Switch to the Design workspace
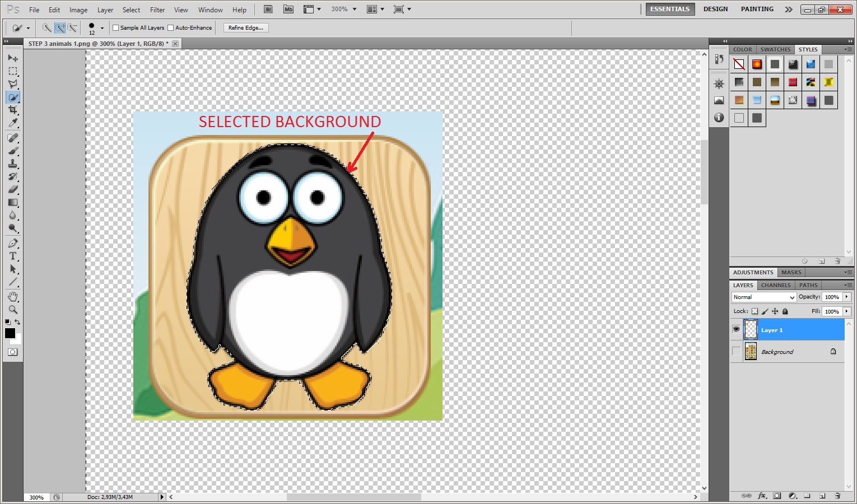The height and width of the screenshot is (504, 857). (715, 10)
